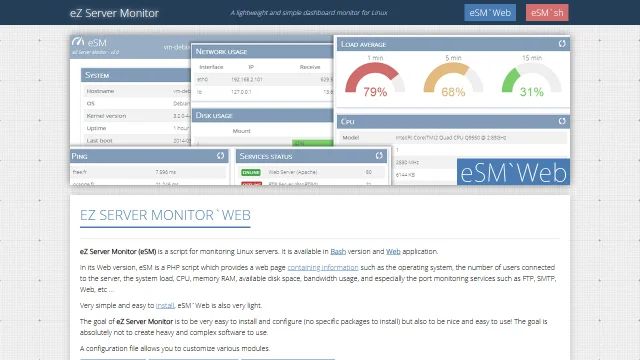Click the eZ Server Monitor site title
Screen dimensions: 640x360
[114, 13]
